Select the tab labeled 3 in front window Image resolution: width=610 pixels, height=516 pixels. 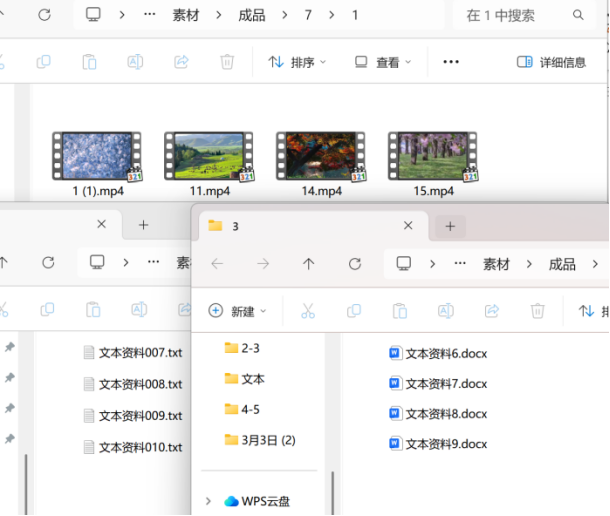[313, 226]
